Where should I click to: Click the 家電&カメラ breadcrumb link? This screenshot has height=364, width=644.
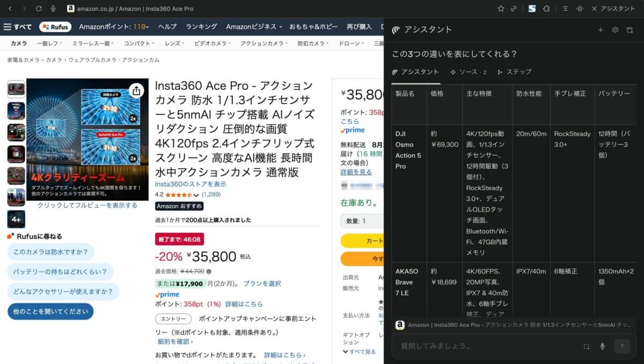(x=23, y=60)
